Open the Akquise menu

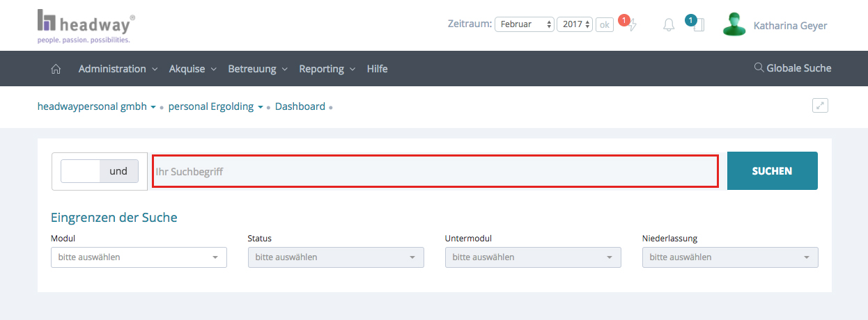click(193, 69)
